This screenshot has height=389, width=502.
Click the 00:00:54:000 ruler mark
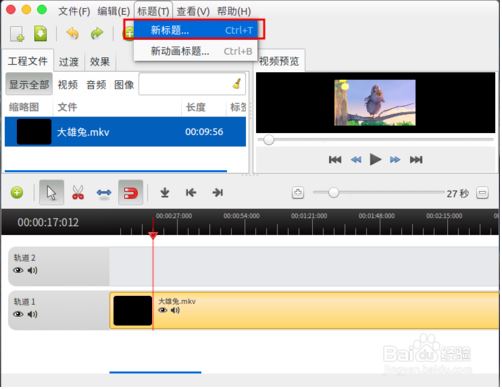click(241, 216)
